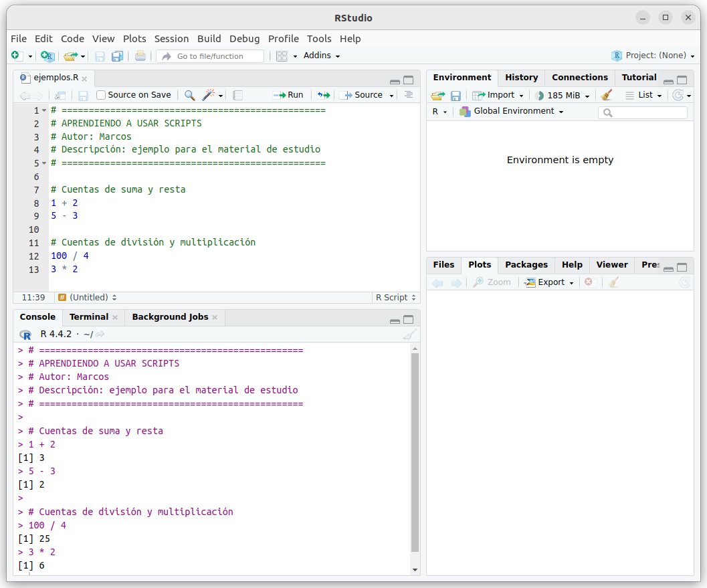
Task: Click the Go to file/function field
Action: [x=210, y=56]
